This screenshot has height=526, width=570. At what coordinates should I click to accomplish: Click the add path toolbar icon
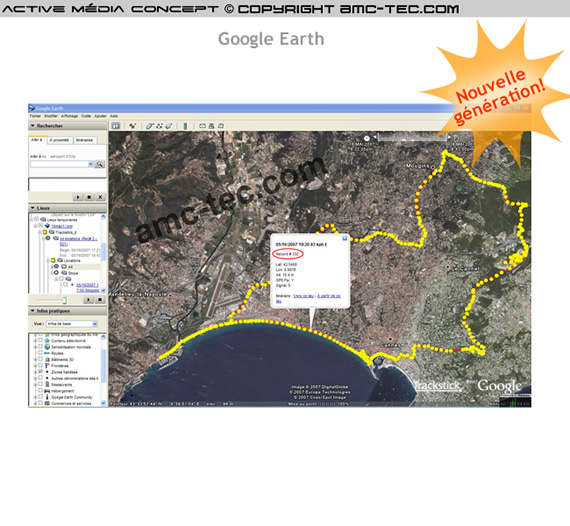click(x=159, y=126)
